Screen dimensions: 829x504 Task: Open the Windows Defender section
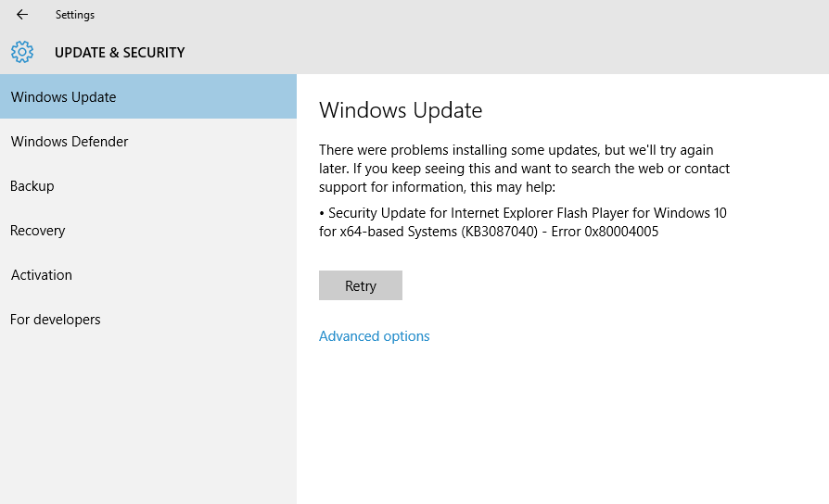70,142
